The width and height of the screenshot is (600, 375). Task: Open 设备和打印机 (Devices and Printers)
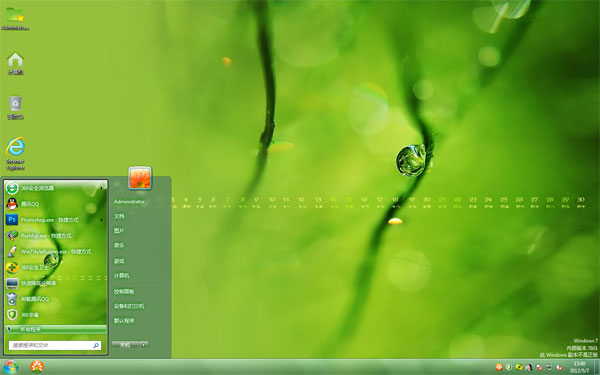[x=129, y=306]
